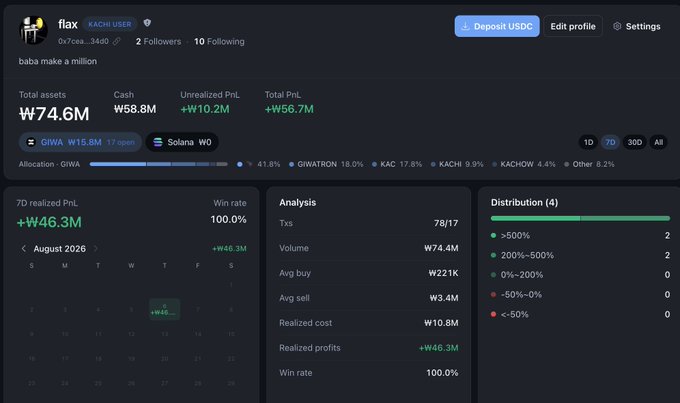This screenshot has height=403, width=680.
Task: Go to next month after August 2026
Action: point(96,249)
